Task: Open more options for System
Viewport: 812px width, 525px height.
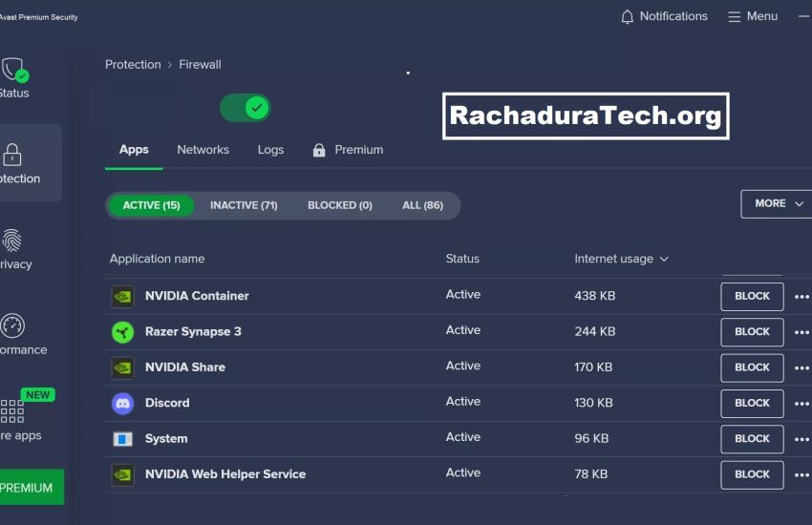Action: click(x=801, y=440)
